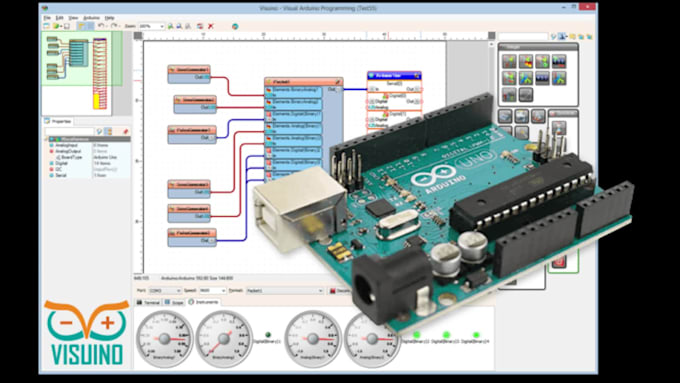Click the component palette search field
This screenshot has height=383, width=680.
pos(523,36)
